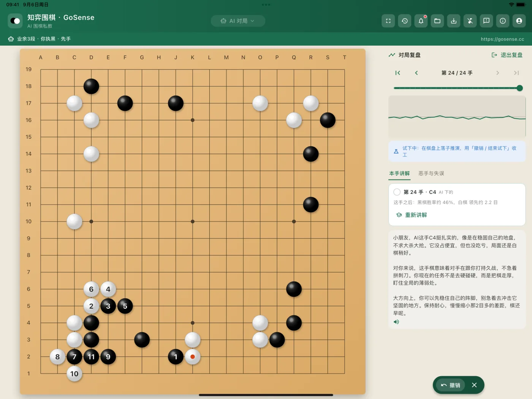532x399 pixels.
Task: Enter fullscreen mode
Action: [x=388, y=21]
